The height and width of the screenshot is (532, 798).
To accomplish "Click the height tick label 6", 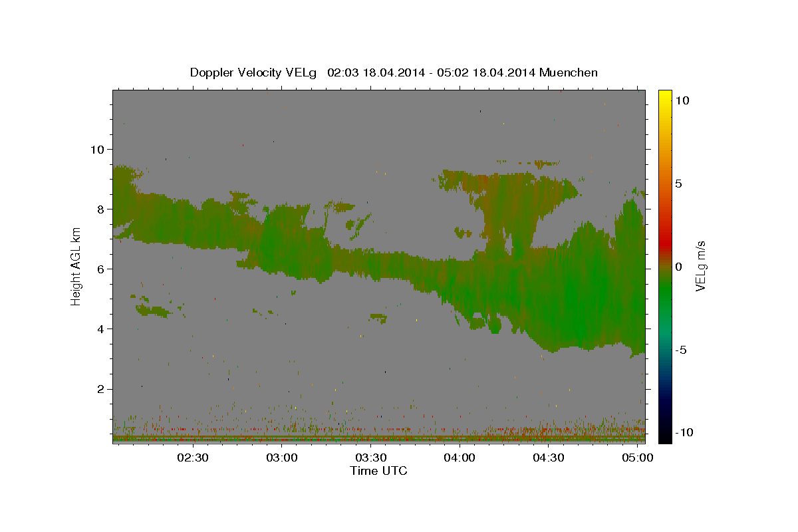I will 101,269.
